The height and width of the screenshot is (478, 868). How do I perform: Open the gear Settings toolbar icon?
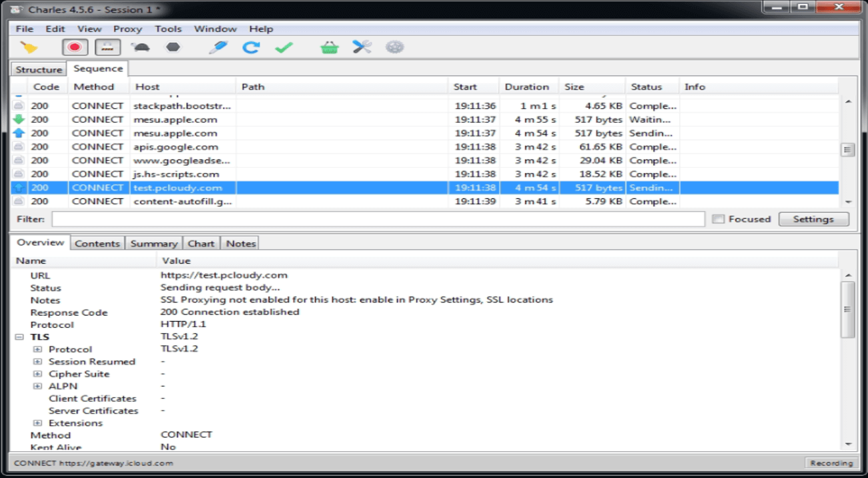[395, 47]
